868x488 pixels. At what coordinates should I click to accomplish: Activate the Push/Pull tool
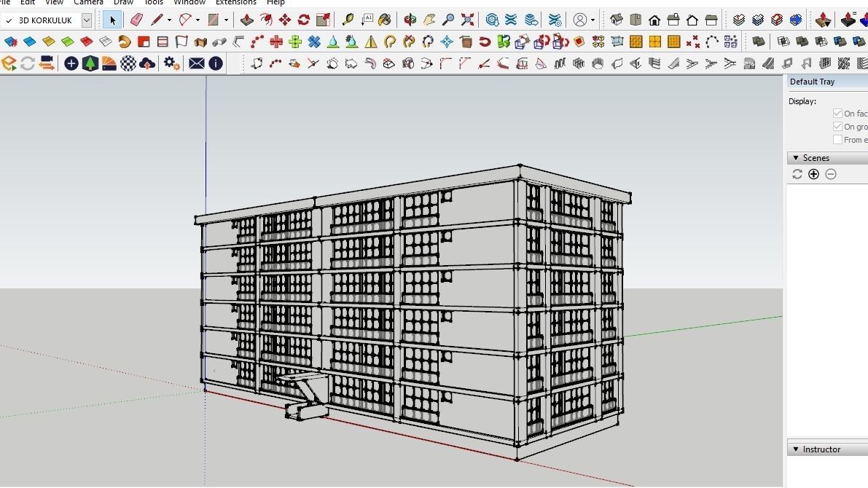[x=246, y=20]
